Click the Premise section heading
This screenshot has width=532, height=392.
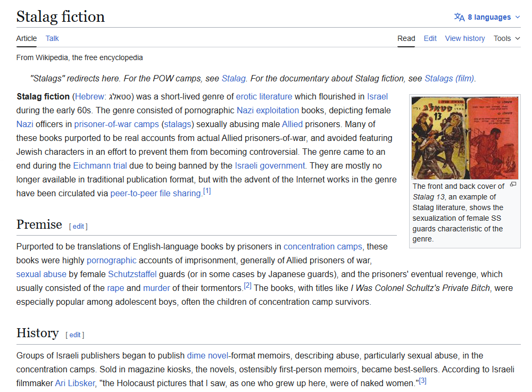tap(39, 224)
